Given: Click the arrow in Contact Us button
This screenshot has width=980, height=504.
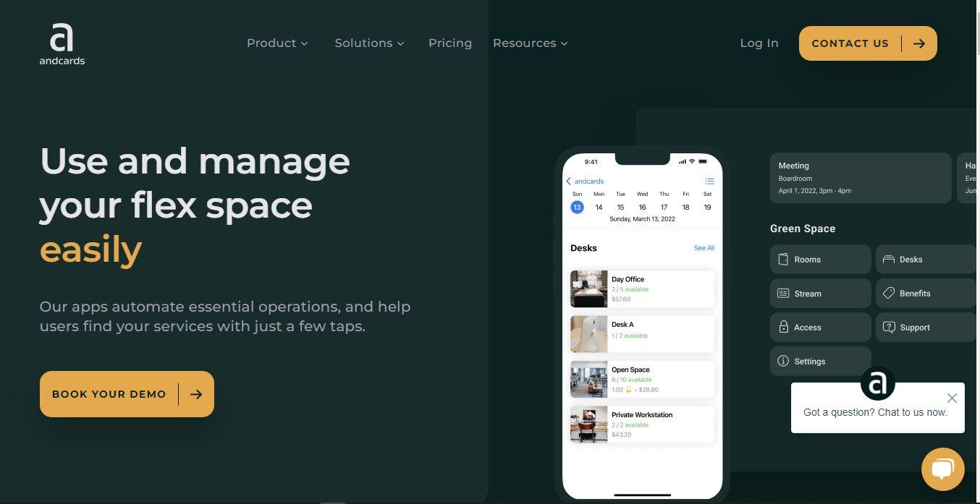Looking at the screenshot, I should tap(919, 43).
